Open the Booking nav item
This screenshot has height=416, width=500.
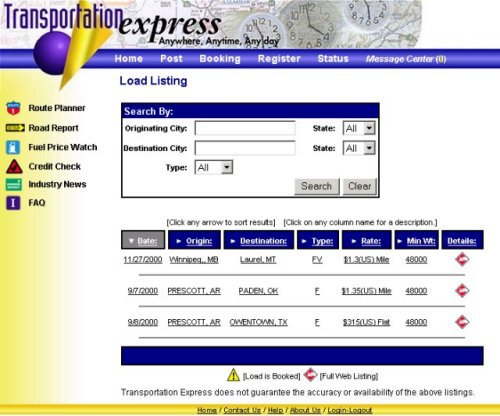pos(220,59)
